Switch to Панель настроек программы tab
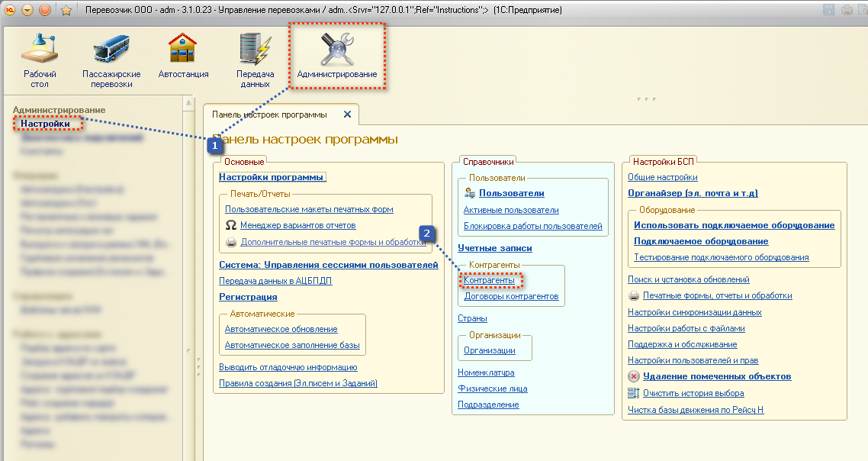This screenshot has width=868, height=461. pyautogui.click(x=269, y=114)
